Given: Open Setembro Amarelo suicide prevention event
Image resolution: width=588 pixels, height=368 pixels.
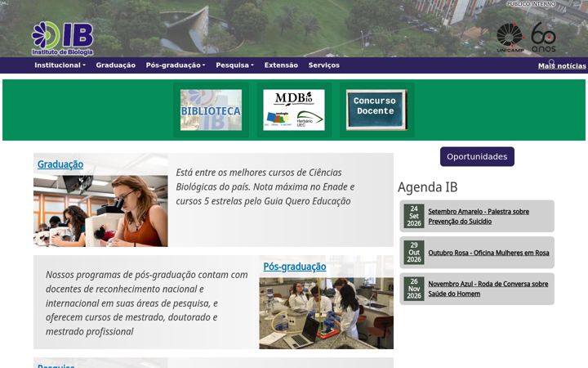Looking at the screenshot, I should tap(479, 216).
